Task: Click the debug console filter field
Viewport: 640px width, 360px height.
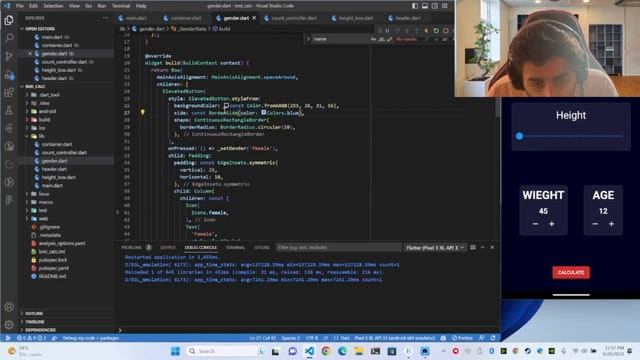Action: 338,247
